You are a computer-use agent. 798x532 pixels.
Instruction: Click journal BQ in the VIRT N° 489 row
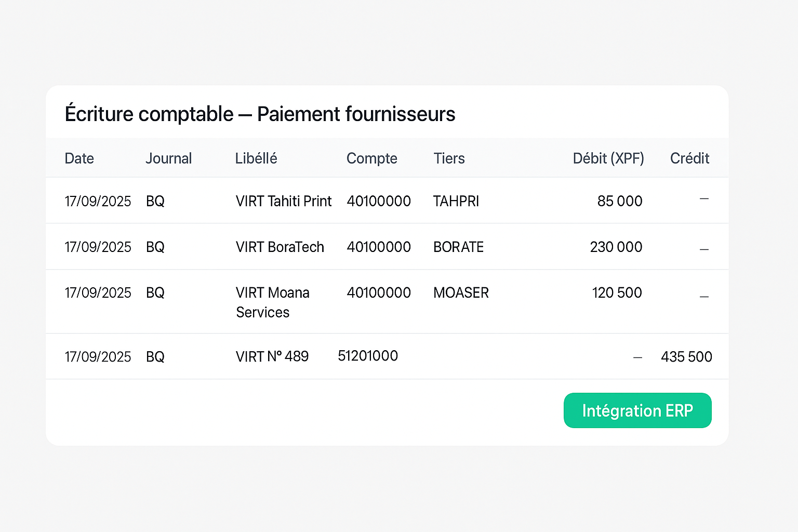click(x=155, y=356)
